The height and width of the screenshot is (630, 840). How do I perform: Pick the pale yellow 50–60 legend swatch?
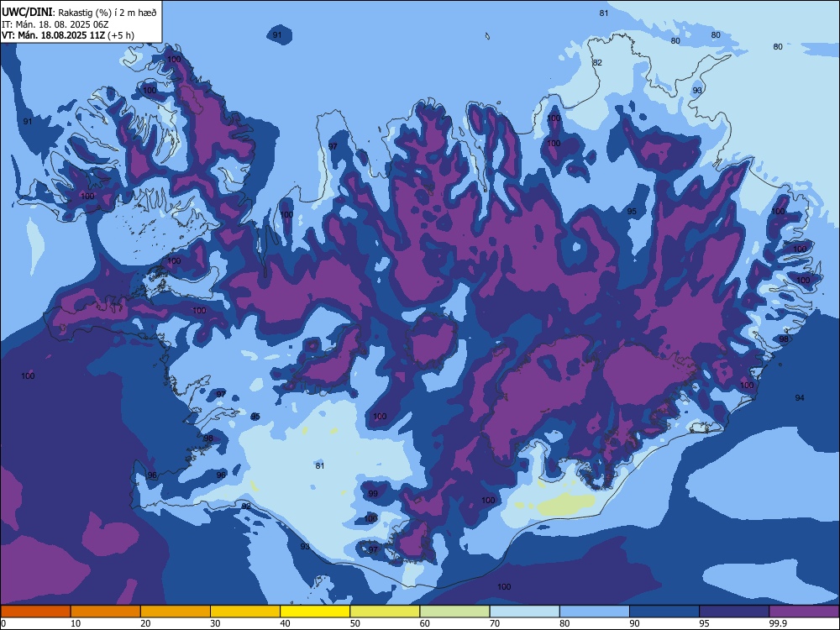coord(385,612)
